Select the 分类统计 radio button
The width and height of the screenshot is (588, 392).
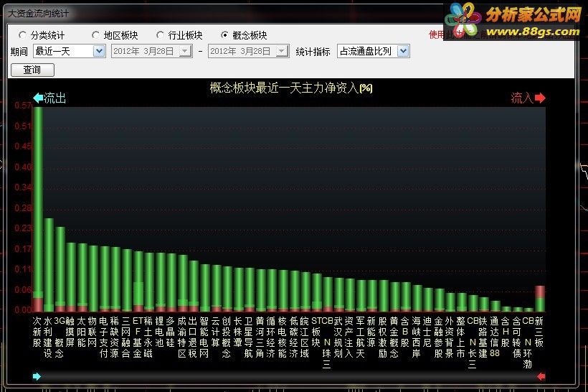pos(22,35)
